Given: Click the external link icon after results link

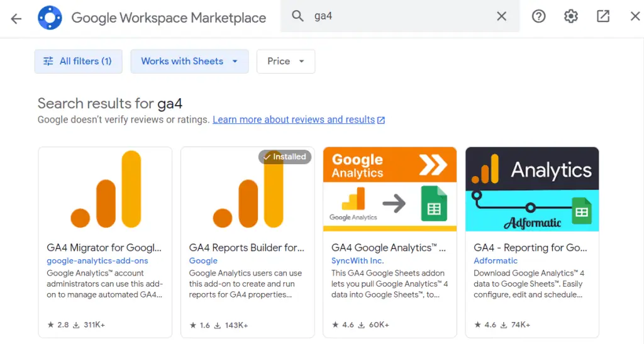Looking at the screenshot, I should (381, 120).
